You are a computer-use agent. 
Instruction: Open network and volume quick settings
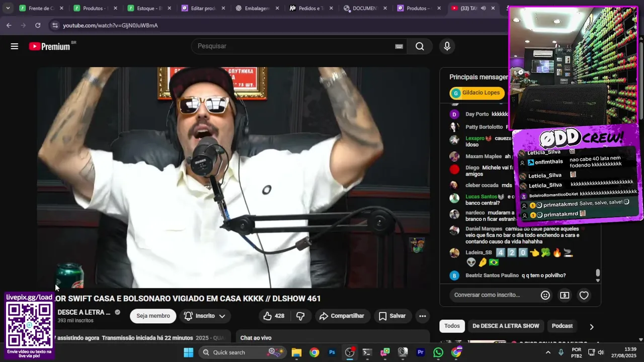coord(596,352)
